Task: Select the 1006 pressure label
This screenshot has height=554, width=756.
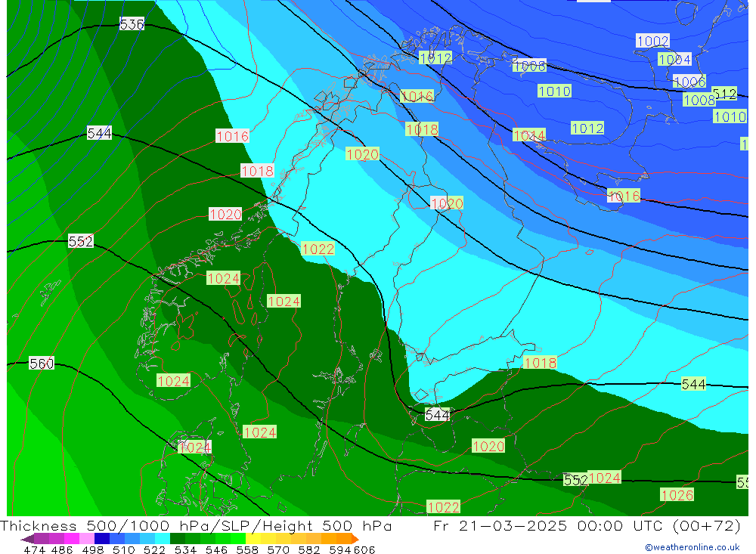Action: (x=689, y=82)
